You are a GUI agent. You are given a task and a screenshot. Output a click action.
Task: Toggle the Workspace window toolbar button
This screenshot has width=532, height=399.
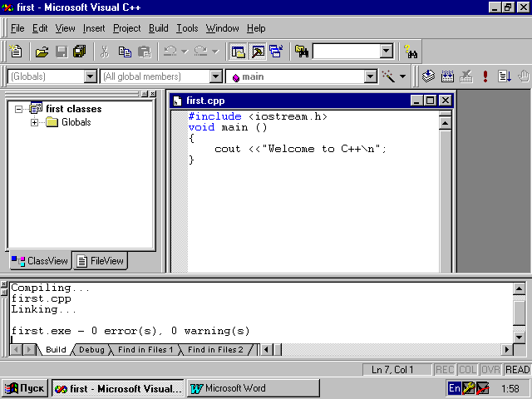238,52
